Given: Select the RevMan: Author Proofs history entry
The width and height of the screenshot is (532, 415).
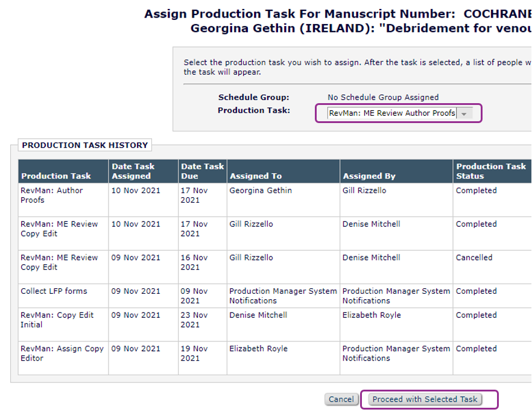Looking at the screenshot, I should click(52, 195).
